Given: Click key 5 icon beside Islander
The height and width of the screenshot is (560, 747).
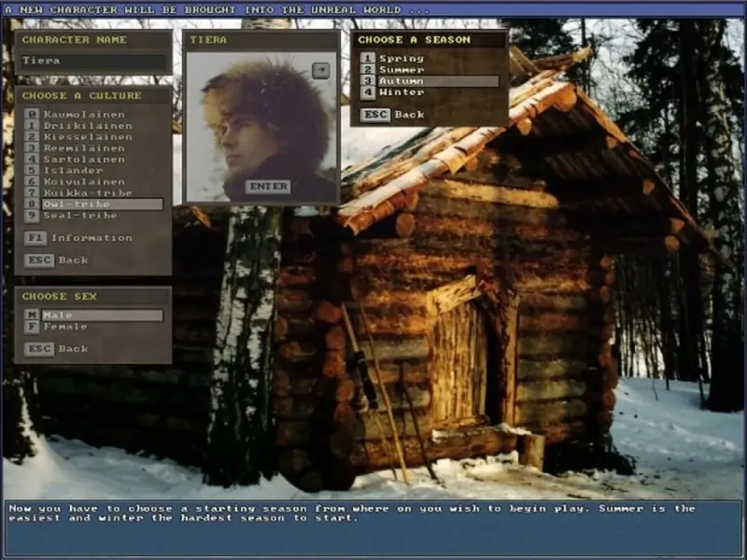Looking at the screenshot, I should click(x=32, y=171).
